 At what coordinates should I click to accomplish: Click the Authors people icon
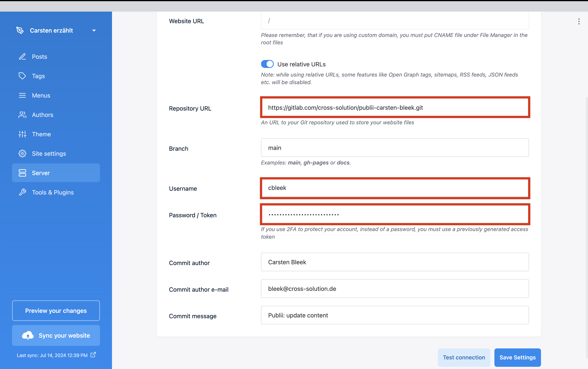(22, 115)
